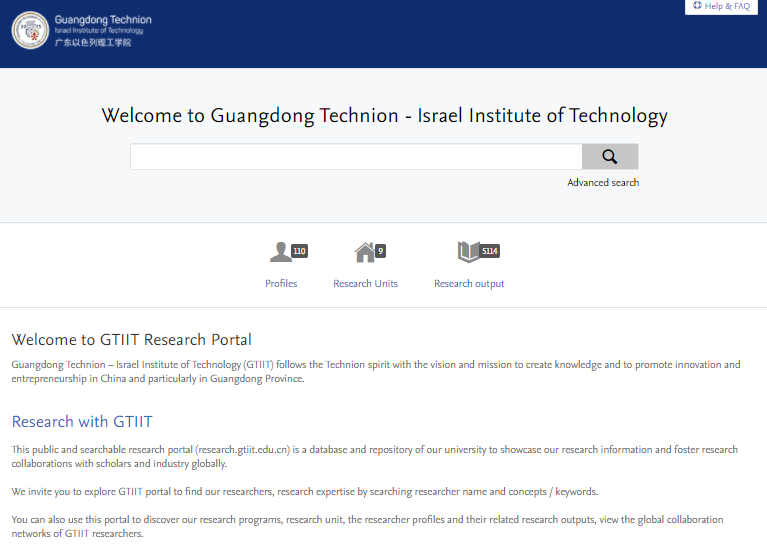Click the Guangdong Technion circular logo emblem
This screenshot has width=767, height=551.
point(30,30)
